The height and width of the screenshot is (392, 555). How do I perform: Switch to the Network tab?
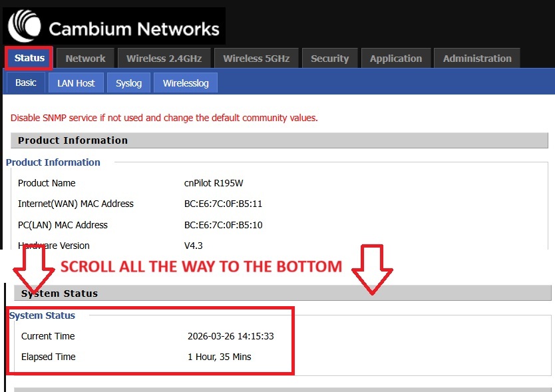coord(85,59)
